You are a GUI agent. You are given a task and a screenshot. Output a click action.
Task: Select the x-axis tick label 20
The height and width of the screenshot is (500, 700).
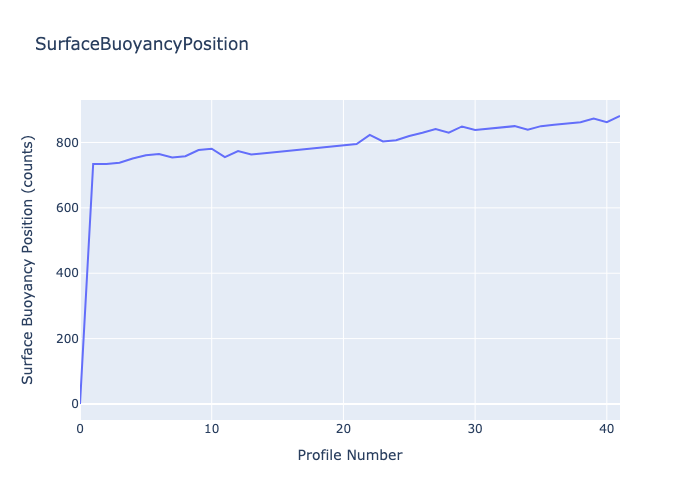point(343,429)
